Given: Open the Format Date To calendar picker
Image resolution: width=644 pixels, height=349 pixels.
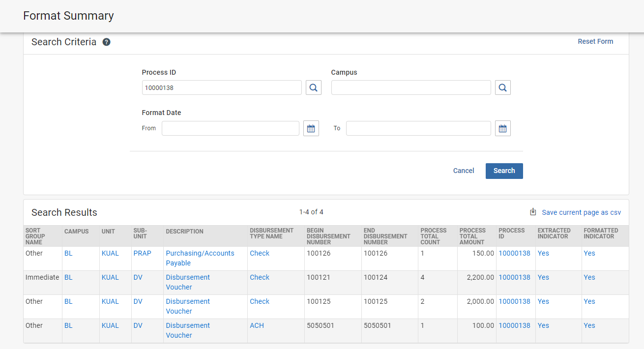Looking at the screenshot, I should point(502,128).
